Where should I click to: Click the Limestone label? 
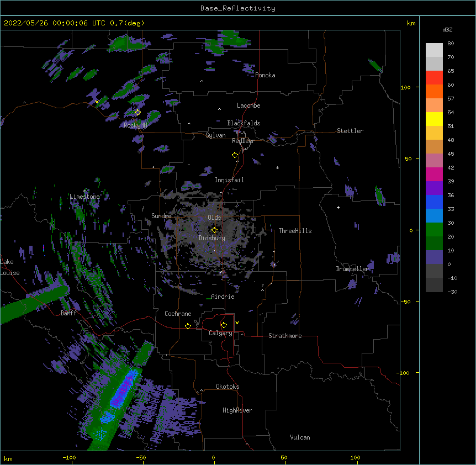[84, 197]
